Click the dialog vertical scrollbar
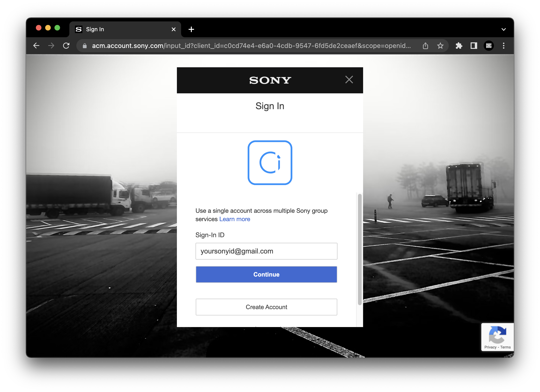 tap(360, 249)
